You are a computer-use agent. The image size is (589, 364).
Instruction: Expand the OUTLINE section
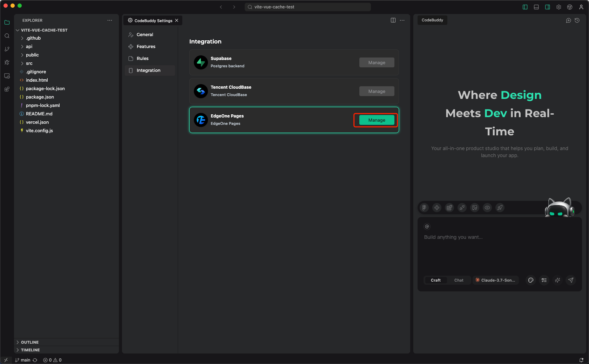tap(30, 342)
